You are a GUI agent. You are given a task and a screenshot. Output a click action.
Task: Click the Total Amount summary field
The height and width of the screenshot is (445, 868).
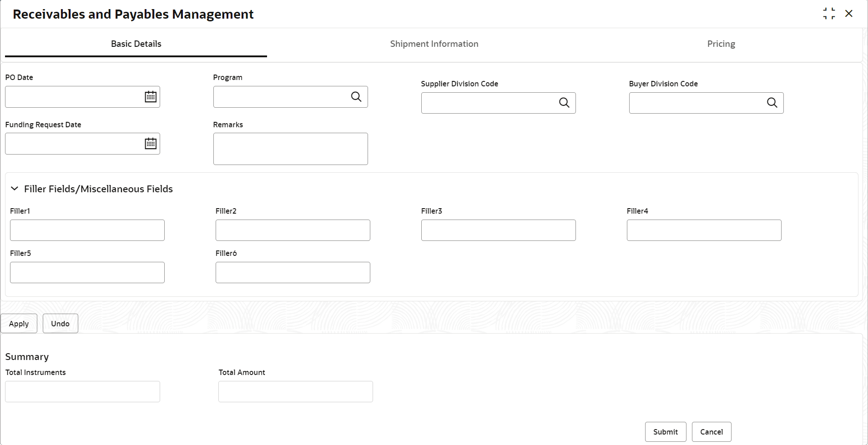(295, 392)
